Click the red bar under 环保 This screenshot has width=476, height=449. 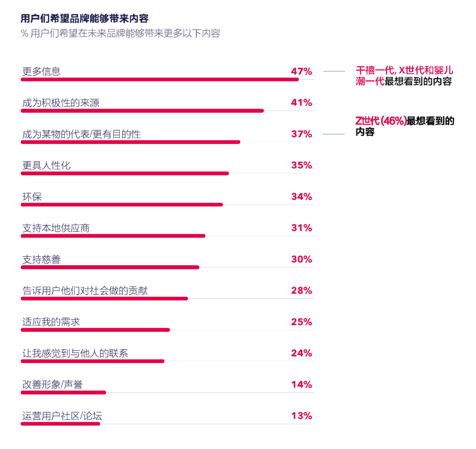click(x=122, y=205)
